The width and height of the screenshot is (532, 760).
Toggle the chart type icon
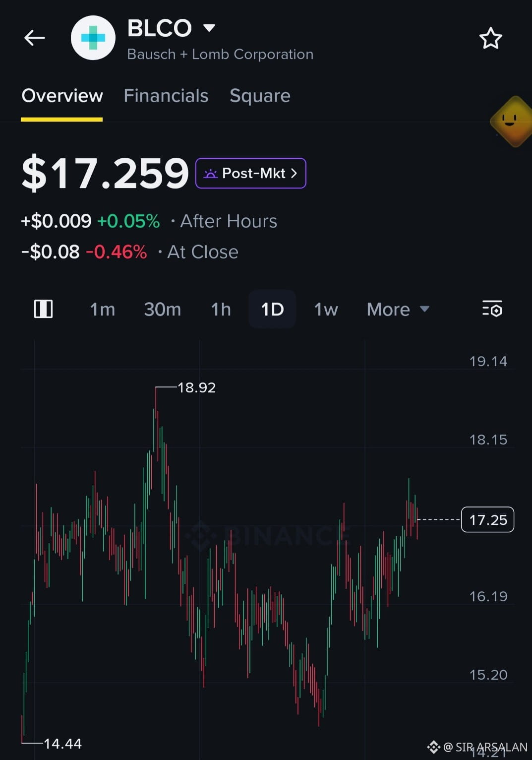pos(43,309)
